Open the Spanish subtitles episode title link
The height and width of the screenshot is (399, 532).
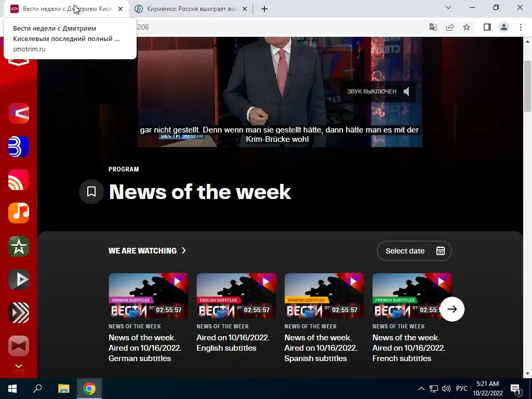pos(321,348)
